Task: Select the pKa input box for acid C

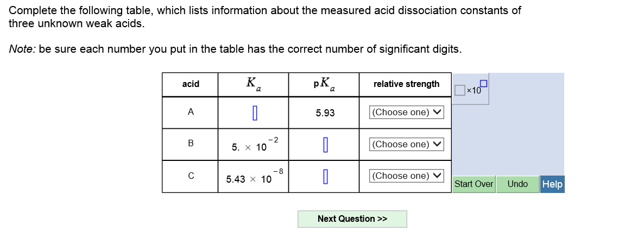Action: [324, 176]
